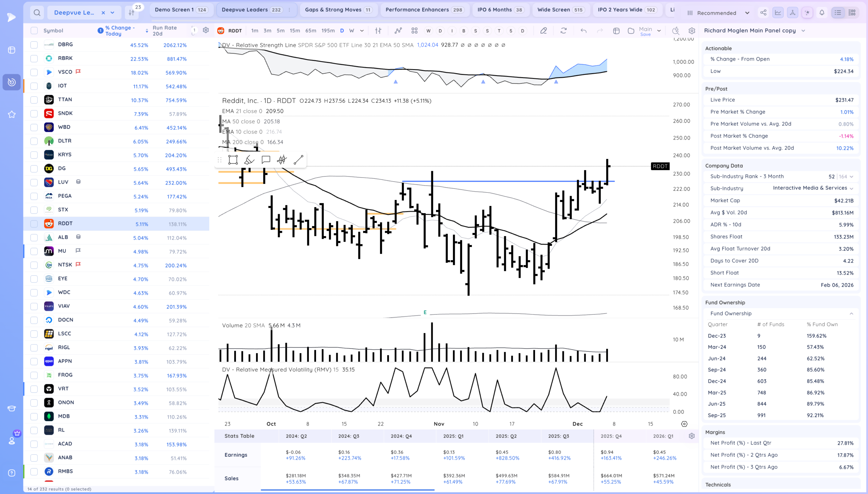Open the favorites star in left sidebar

point(12,114)
